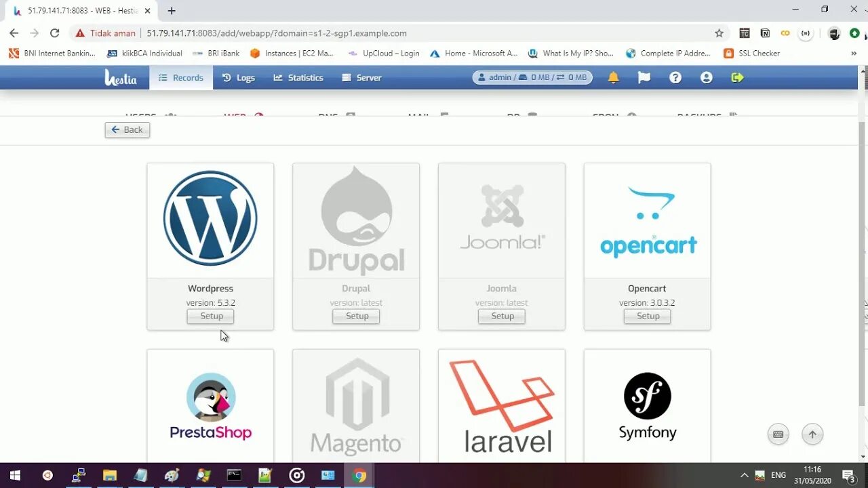Bookmark this page using the star icon

(719, 33)
